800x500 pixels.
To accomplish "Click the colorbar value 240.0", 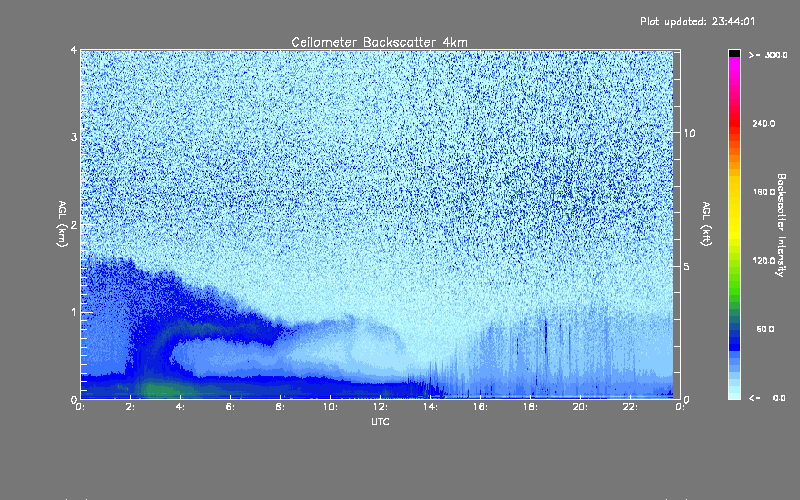I will pyautogui.click(x=764, y=123).
